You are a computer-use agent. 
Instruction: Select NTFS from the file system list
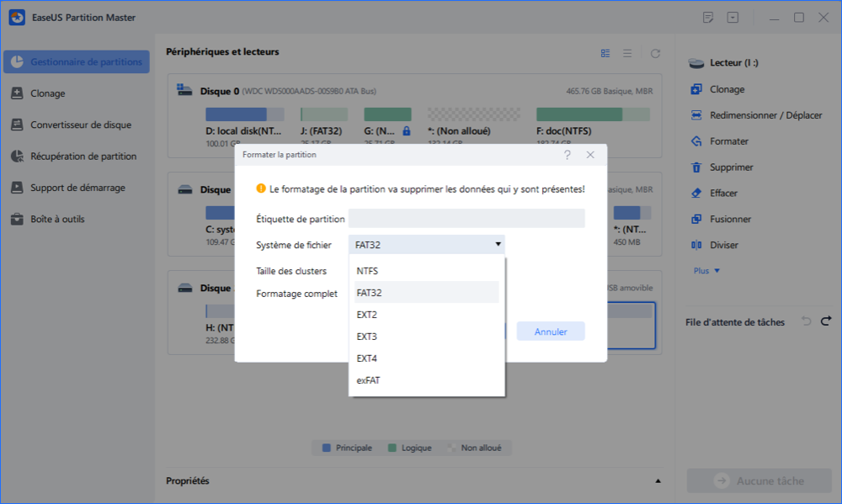[x=426, y=271]
